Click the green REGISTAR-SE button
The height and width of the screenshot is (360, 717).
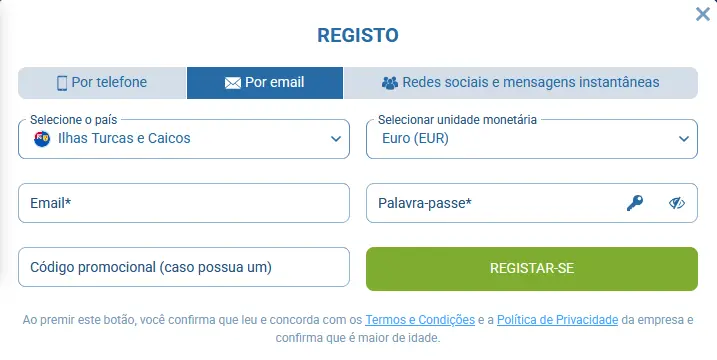coord(532,269)
